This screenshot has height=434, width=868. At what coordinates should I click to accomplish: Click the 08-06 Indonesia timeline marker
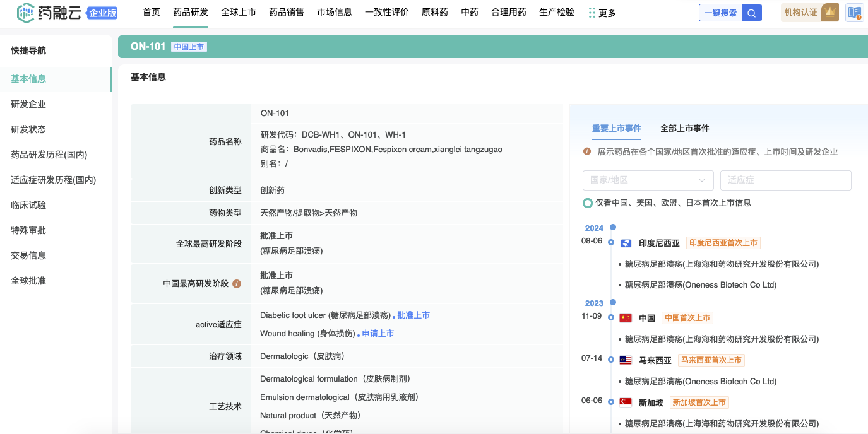click(x=611, y=242)
